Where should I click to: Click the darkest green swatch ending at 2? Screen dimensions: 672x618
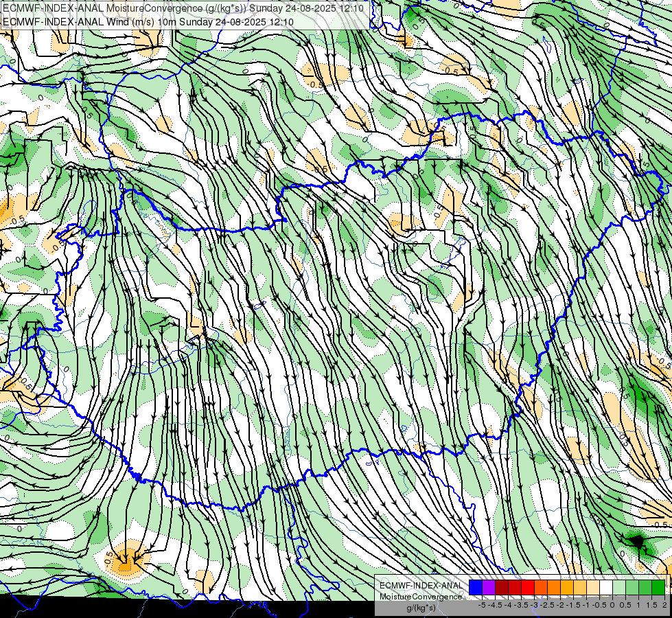pyautogui.click(x=658, y=587)
